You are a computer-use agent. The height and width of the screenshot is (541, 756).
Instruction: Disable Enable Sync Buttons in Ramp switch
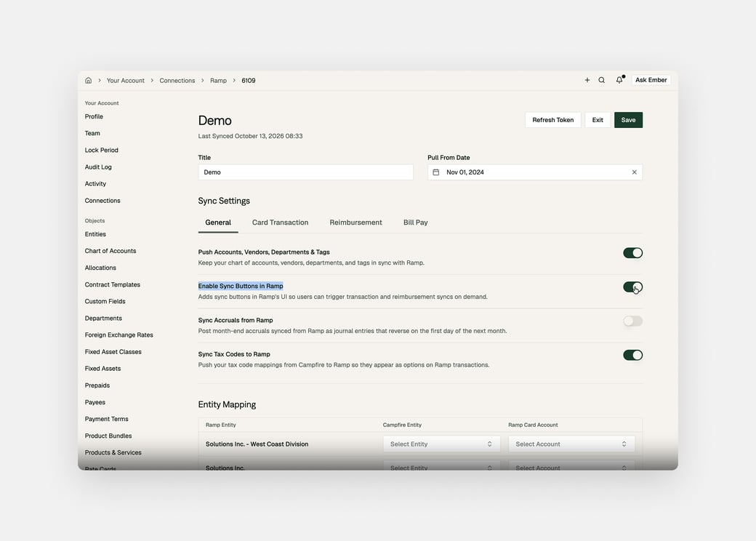[632, 287]
